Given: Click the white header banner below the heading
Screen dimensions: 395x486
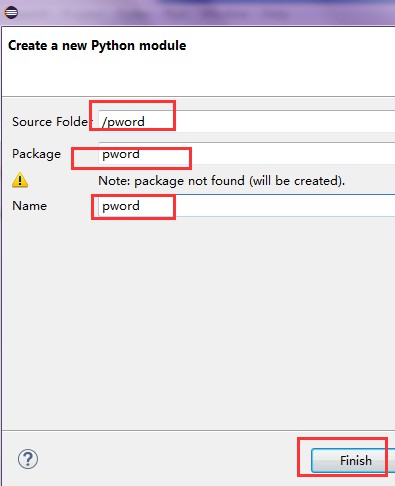Looking at the screenshot, I should click(x=198, y=75).
